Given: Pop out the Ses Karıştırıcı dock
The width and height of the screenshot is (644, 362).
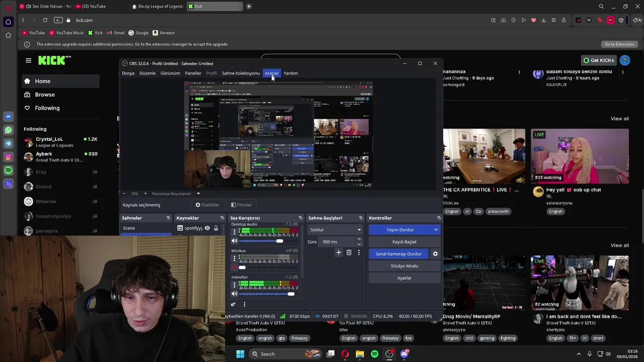Looking at the screenshot, I should [x=300, y=218].
